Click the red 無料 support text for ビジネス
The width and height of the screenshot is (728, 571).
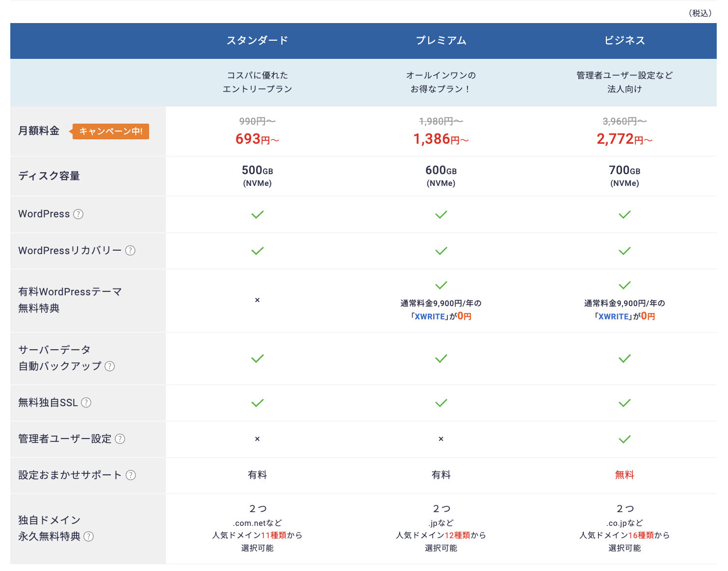[624, 475]
